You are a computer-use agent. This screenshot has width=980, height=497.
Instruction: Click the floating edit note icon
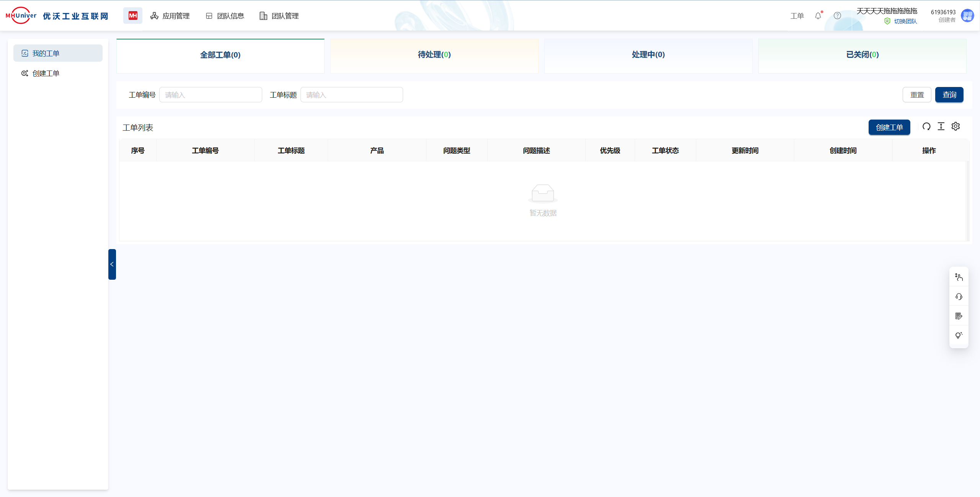tap(959, 316)
